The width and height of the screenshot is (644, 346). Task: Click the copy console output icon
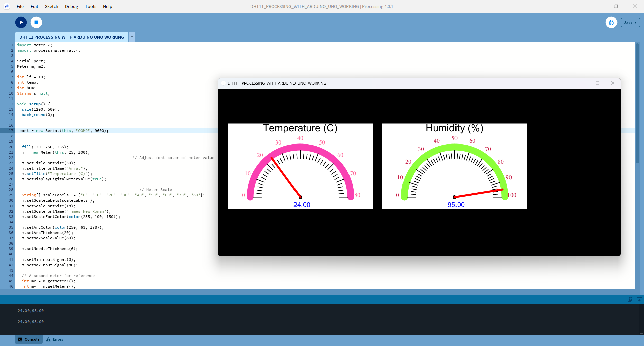coord(630,299)
